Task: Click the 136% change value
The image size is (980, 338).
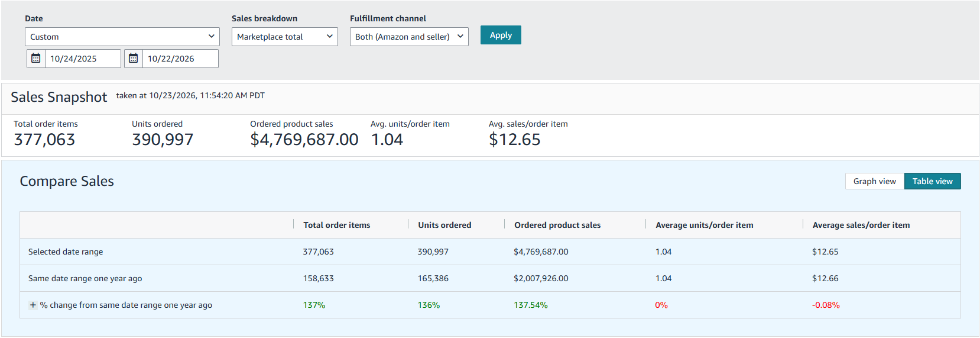Action: click(x=429, y=305)
